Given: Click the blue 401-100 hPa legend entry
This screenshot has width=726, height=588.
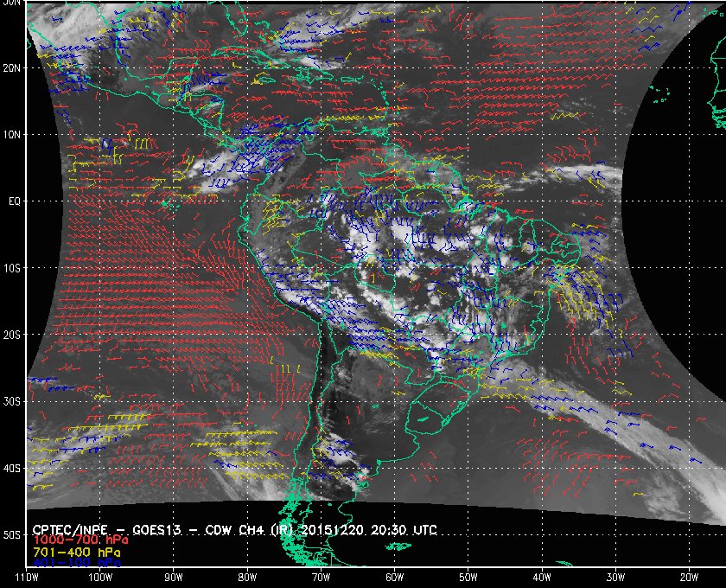Looking at the screenshot, I should point(76,564).
